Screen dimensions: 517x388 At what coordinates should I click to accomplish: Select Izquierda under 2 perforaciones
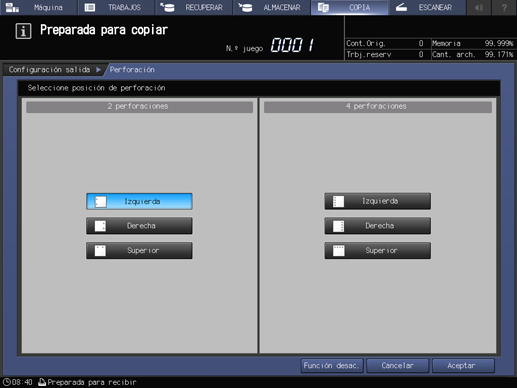(139, 201)
